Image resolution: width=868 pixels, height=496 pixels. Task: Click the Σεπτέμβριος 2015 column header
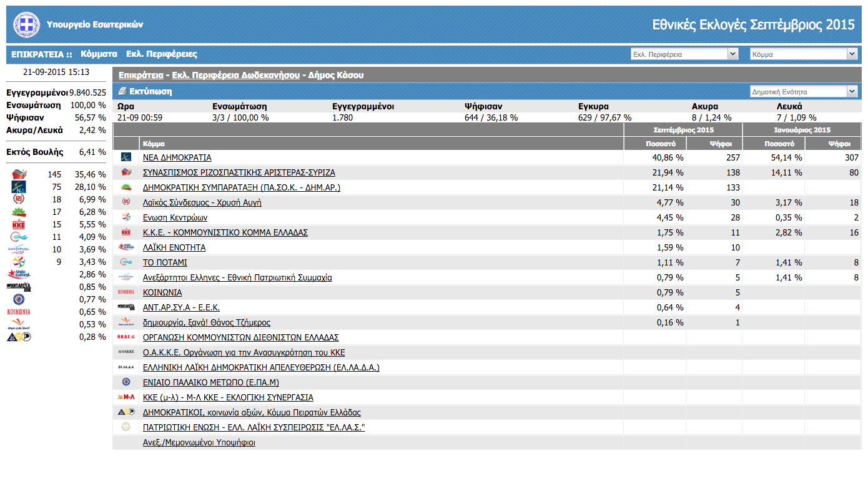coord(683,130)
